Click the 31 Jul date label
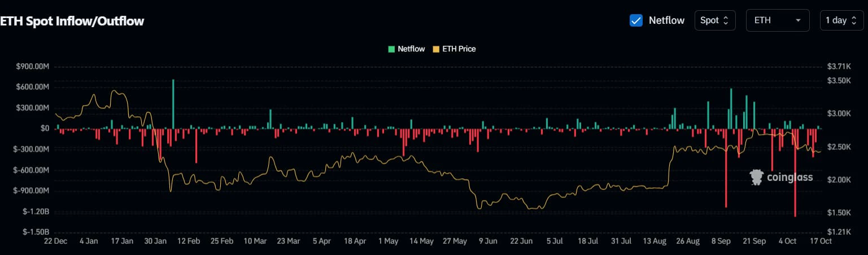This screenshot has width=868, height=255. [x=621, y=241]
